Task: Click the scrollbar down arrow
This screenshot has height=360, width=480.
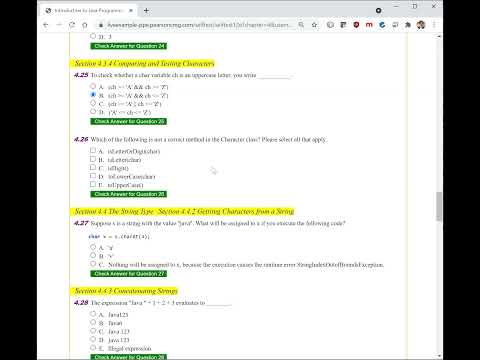Action: 439,356
